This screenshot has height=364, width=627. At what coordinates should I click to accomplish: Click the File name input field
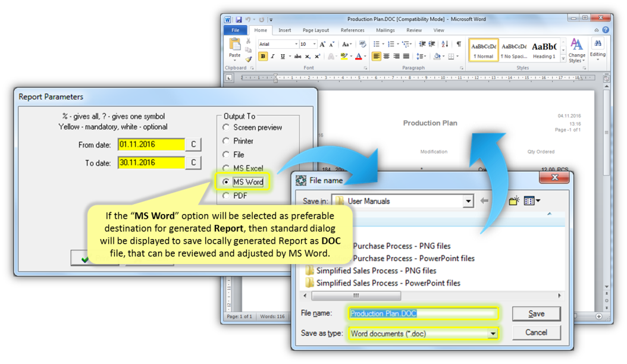[x=424, y=313]
